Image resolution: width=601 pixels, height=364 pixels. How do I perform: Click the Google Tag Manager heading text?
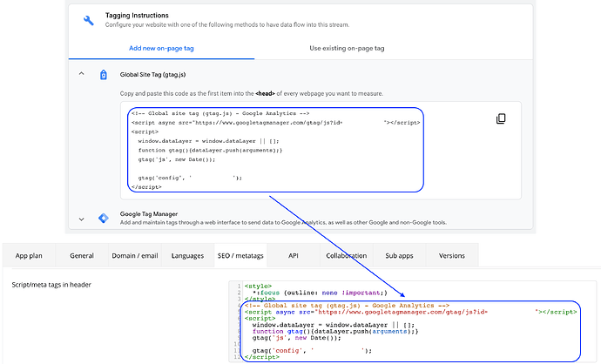[149, 214]
